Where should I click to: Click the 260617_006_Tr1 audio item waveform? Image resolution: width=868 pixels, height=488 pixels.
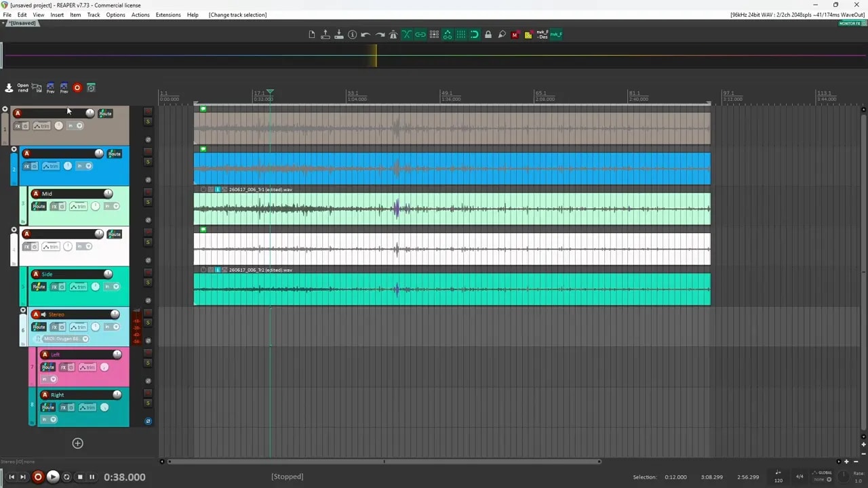click(452, 209)
